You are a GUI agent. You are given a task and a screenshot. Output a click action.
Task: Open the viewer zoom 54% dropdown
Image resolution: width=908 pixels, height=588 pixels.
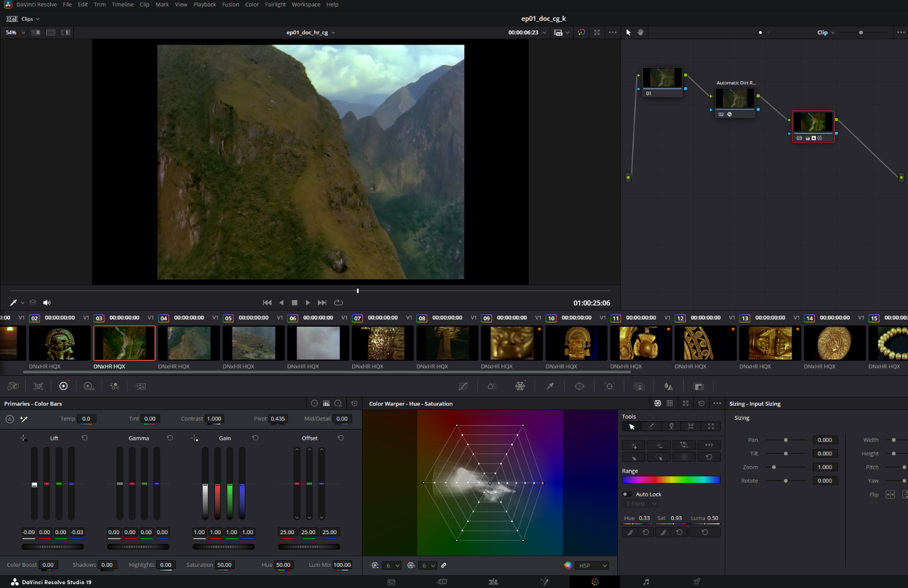click(15, 33)
